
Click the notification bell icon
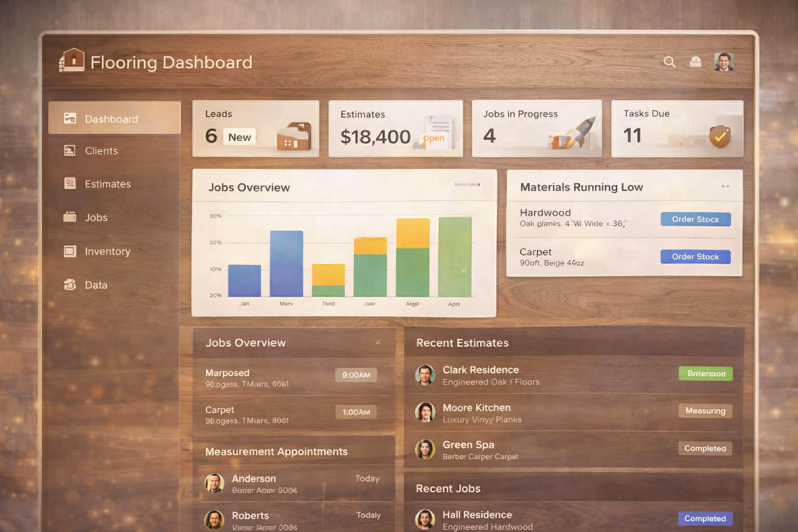tap(695, 62)
